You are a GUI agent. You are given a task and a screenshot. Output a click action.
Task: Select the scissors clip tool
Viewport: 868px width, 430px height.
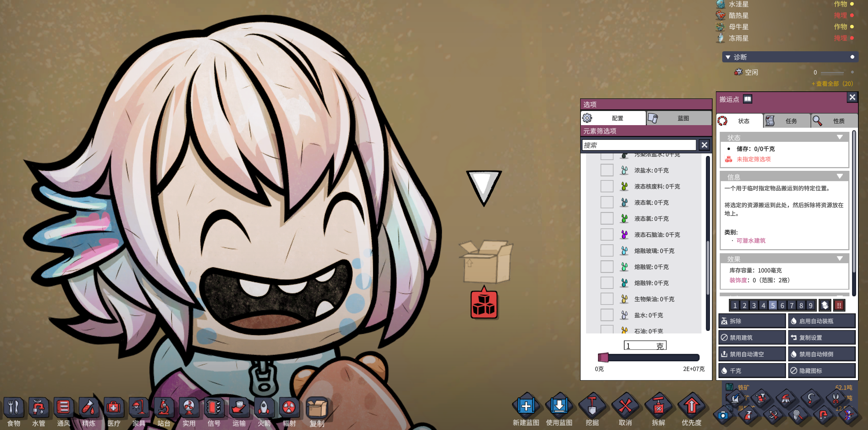[x=835, y=399]
